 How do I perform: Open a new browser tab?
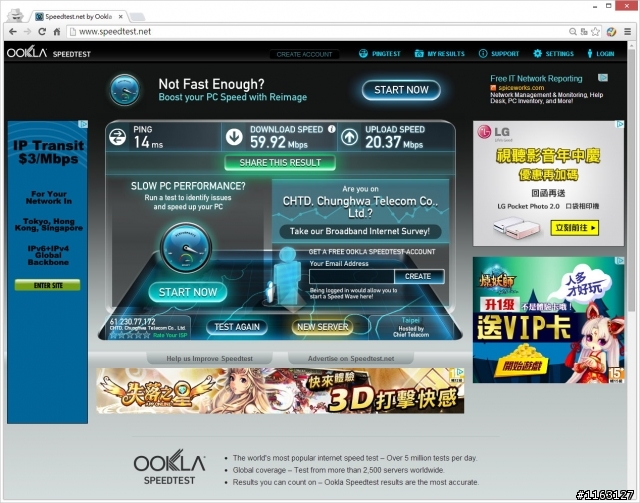pyautogui.click(x=138, y=17)
